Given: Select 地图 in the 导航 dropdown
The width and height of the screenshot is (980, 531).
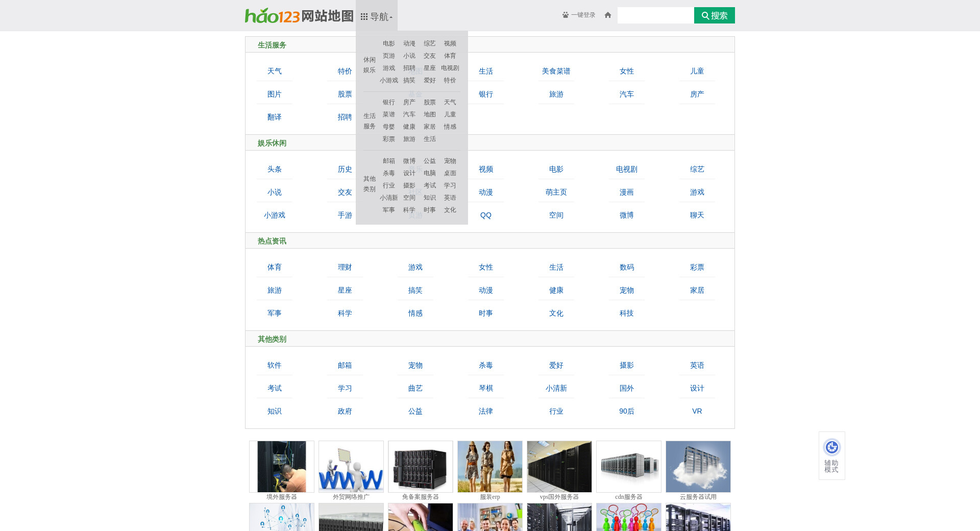Looking at the screenshot, I should tap(430, 114).
